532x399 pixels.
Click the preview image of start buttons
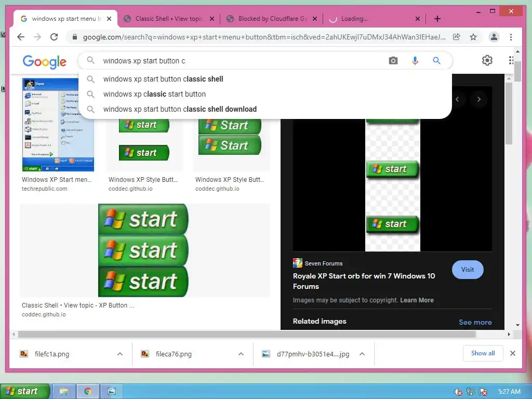point(392,185)
